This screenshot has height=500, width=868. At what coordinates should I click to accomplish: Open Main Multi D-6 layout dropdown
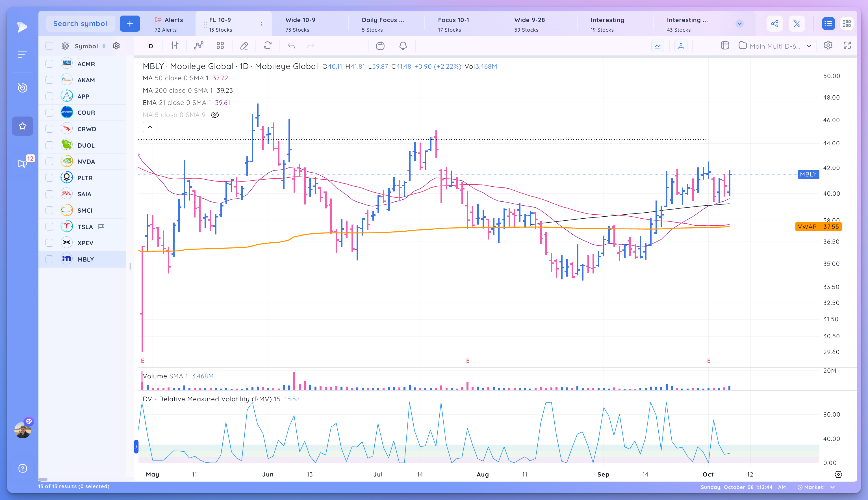pyautogui.click(x=775, y=46)
